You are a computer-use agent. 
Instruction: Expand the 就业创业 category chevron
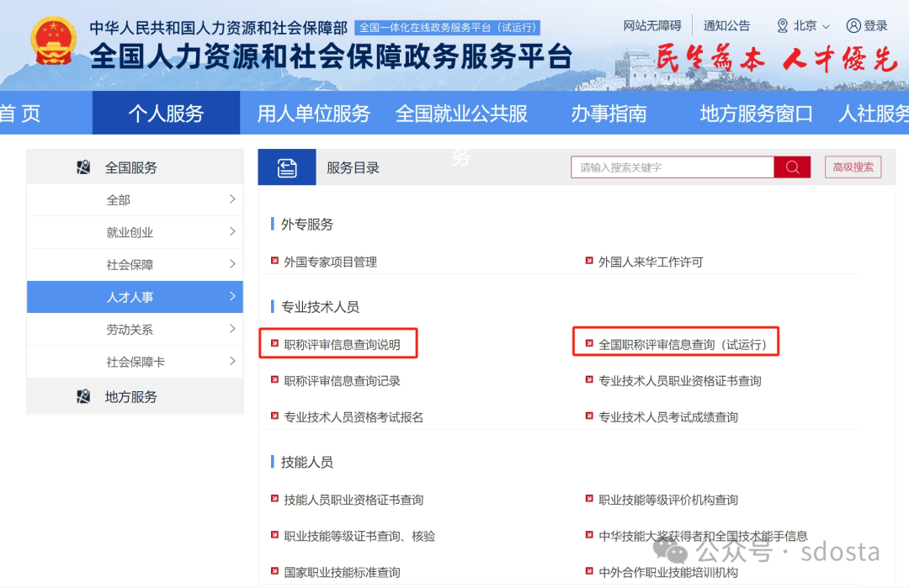point(232,231)
